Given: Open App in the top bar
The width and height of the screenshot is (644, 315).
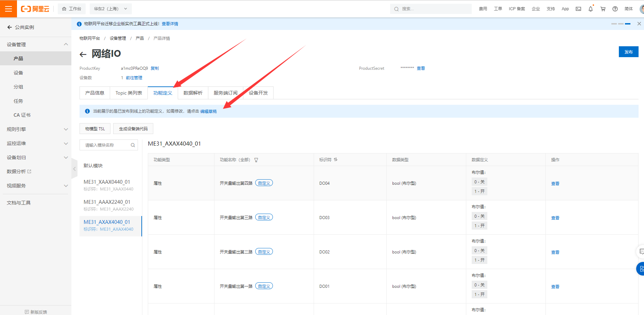Looking at the screenshot, I should click(x=565, y=9).
